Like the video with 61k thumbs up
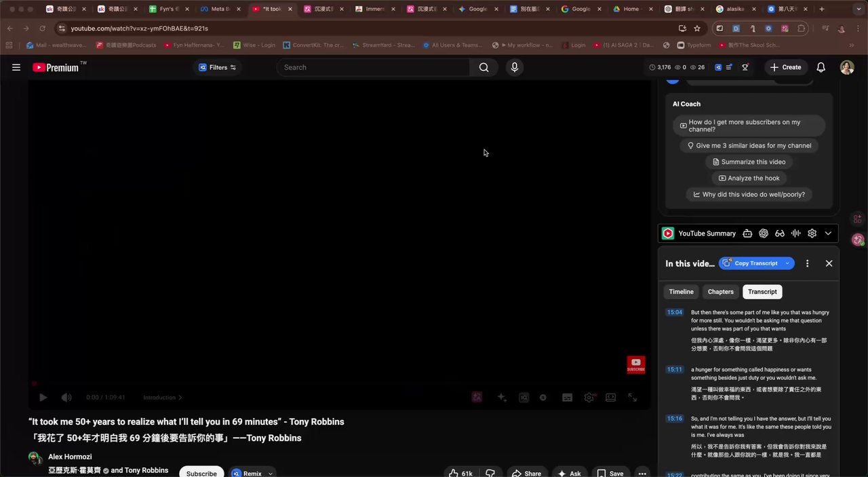 click(461, 473)
